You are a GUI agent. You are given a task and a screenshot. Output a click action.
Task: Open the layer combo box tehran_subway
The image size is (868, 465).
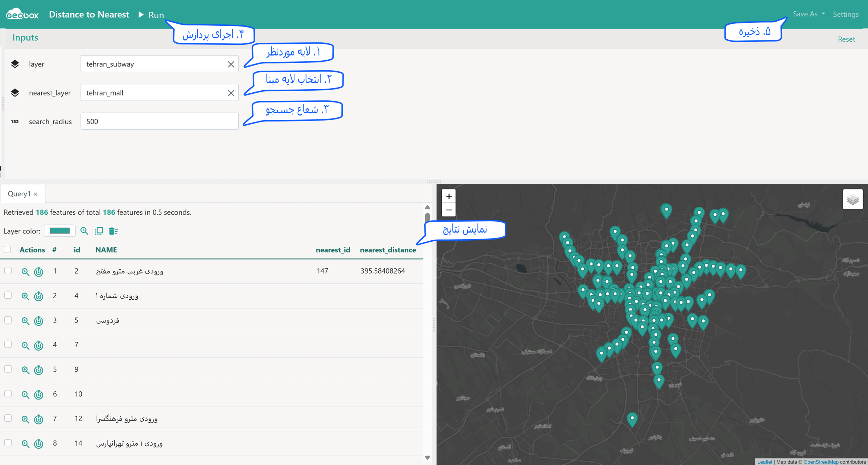[x=159, y=64]
